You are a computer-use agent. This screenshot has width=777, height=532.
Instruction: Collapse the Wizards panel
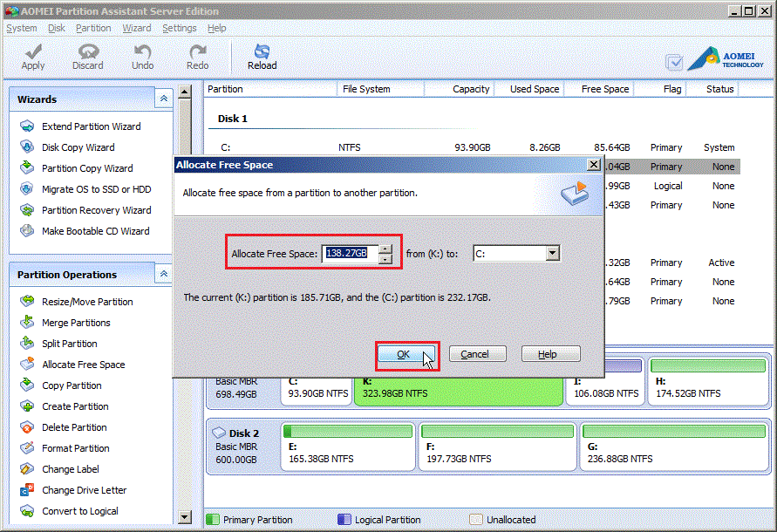[164, 99]
